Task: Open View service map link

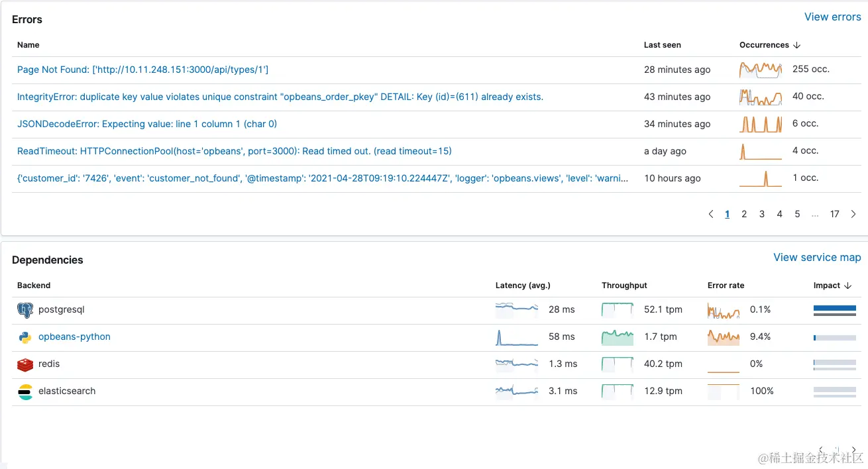Action: click(x=817, y=258)
